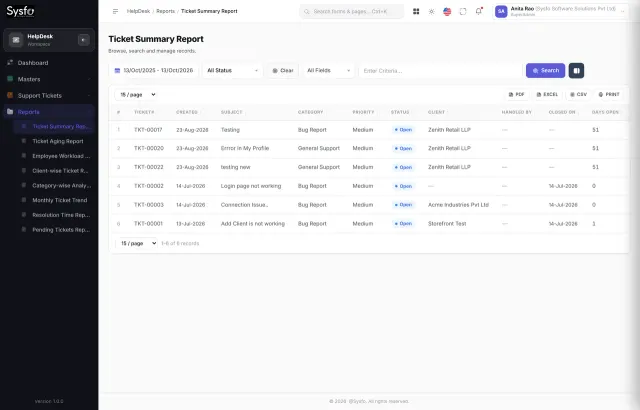Open notifications bell
Image resolution: width=640 pixels, height=410 pixels.
click(479, 11)
